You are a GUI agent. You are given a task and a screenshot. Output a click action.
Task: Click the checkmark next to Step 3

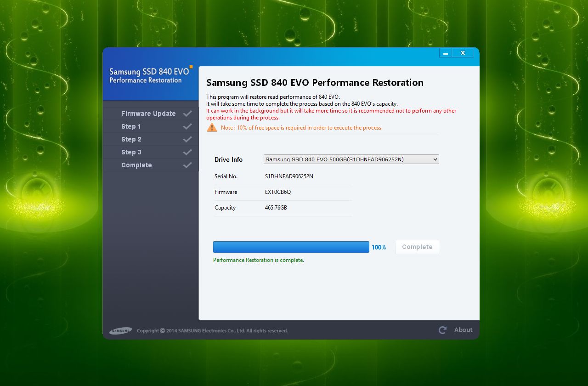tap(187, 152)
